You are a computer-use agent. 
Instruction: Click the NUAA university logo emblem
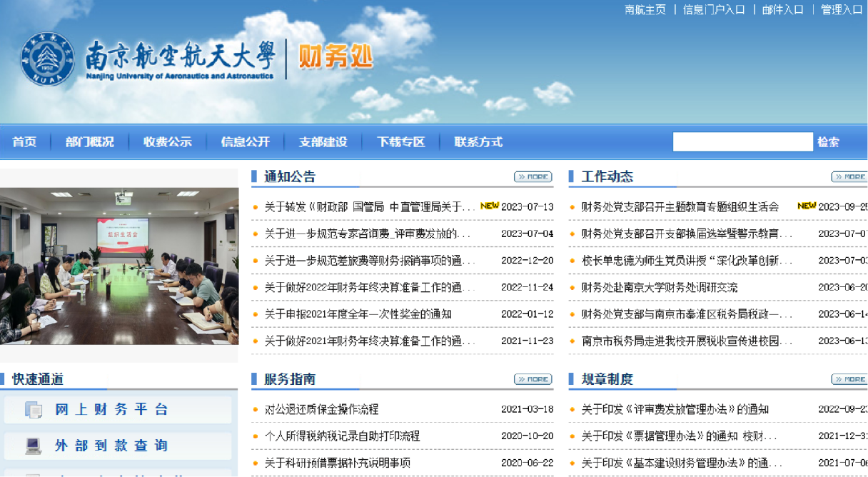[47, 59]
